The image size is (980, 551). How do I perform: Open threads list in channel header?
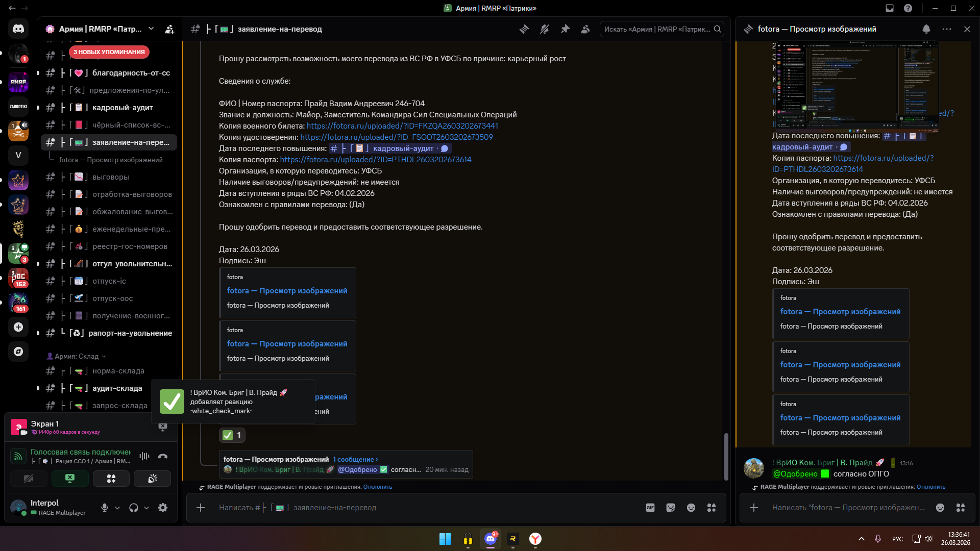[x=524, y=29]
